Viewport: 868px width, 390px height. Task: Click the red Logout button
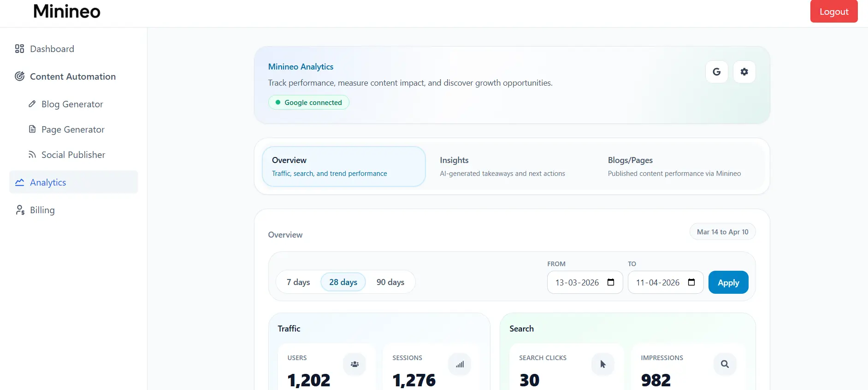833,12
